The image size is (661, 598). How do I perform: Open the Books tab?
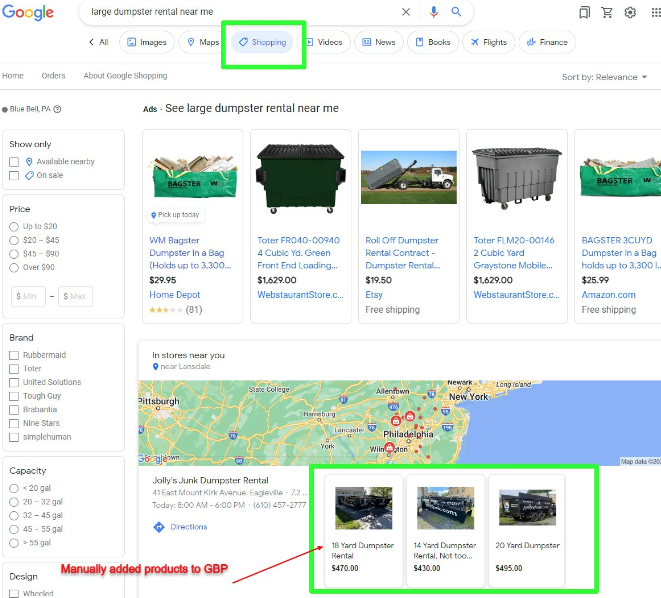433,42
